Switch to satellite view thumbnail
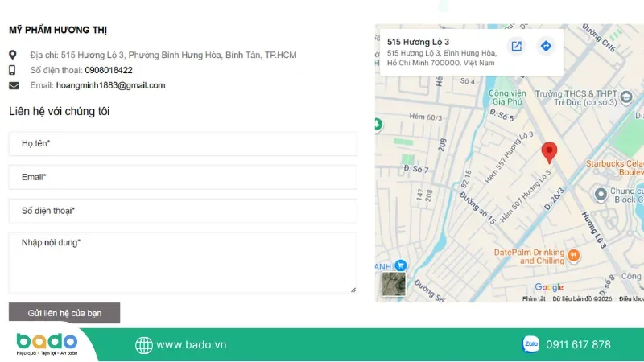This screenshot has height=362, width=644. click(394, 284)
